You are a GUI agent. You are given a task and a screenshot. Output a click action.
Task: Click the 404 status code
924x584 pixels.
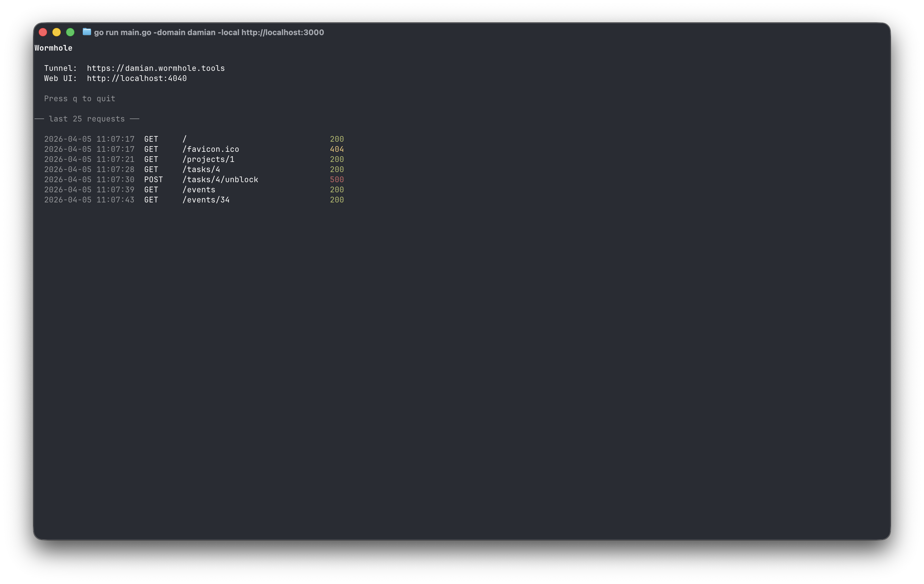point(336,149)
